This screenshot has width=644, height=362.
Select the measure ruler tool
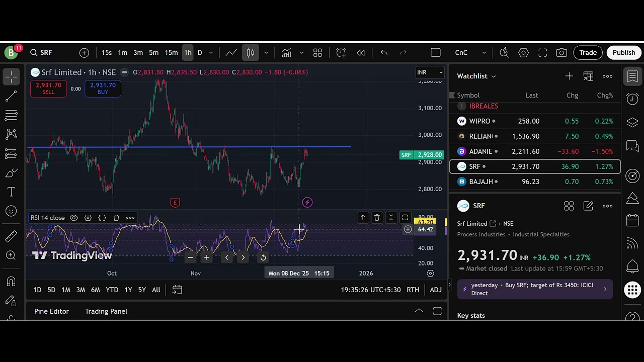tap(11, 236)
